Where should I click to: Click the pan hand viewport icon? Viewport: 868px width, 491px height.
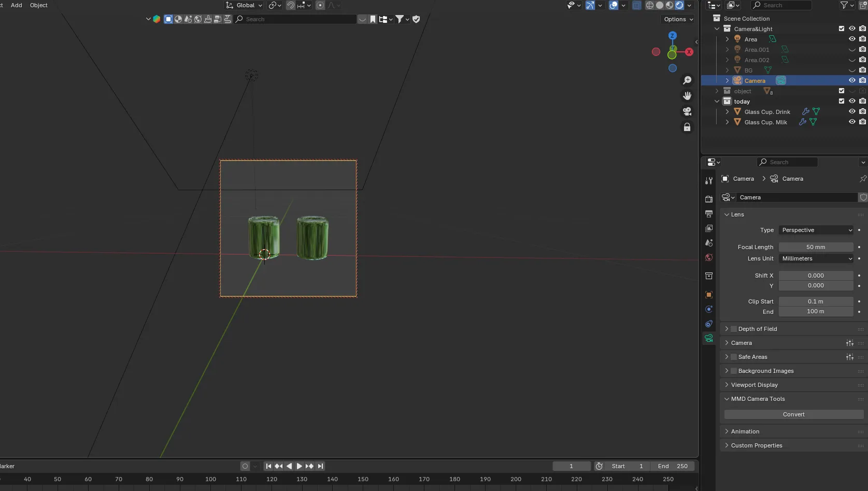click(687, 96)
